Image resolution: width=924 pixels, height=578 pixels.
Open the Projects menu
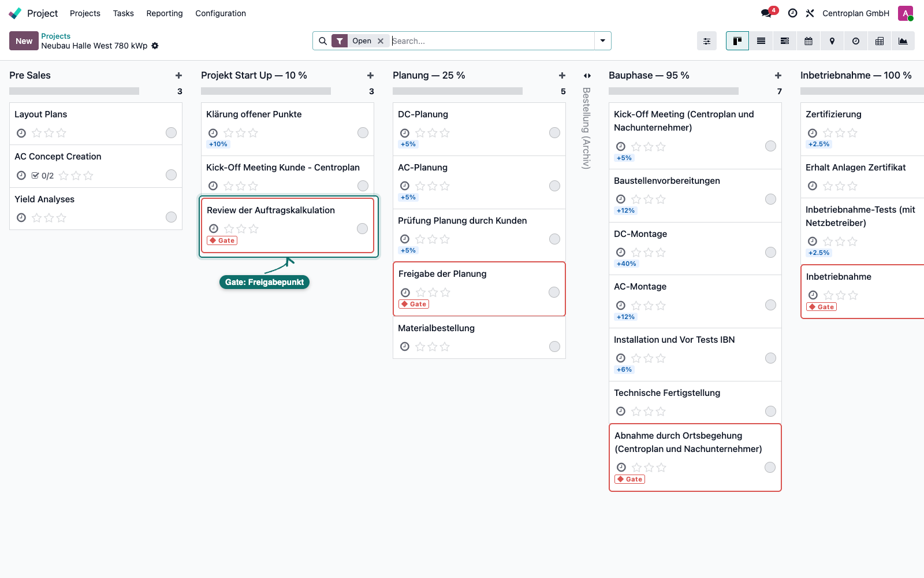(85, 13)
